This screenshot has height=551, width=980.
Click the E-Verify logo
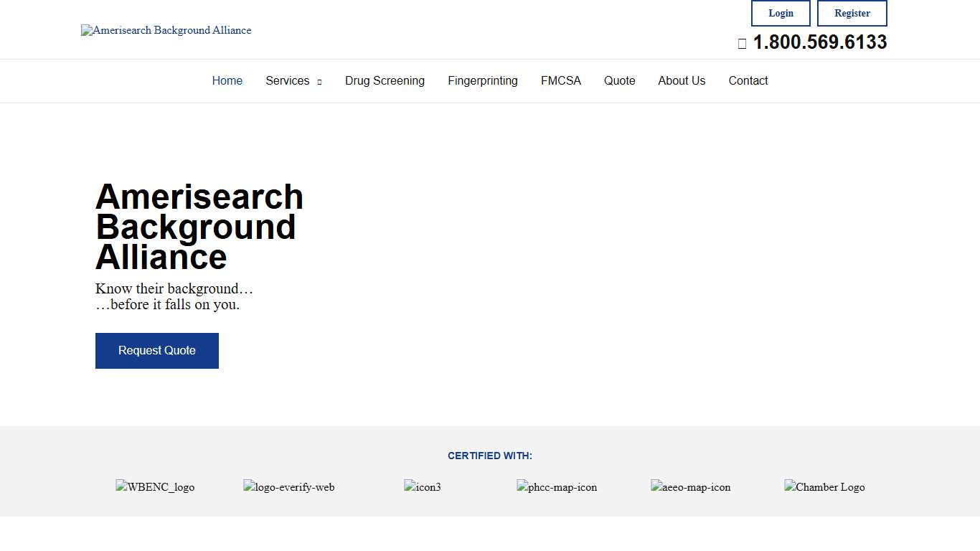[288, 486]
